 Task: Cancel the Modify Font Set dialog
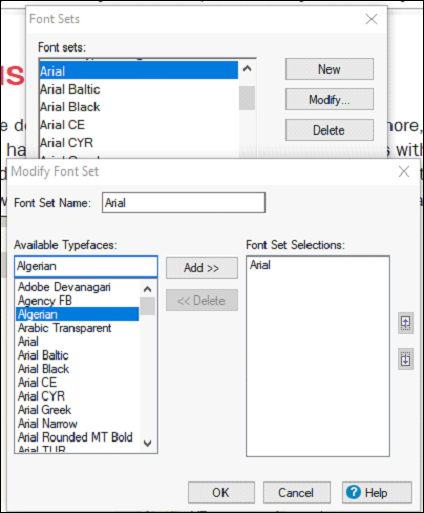pos(297,492)
